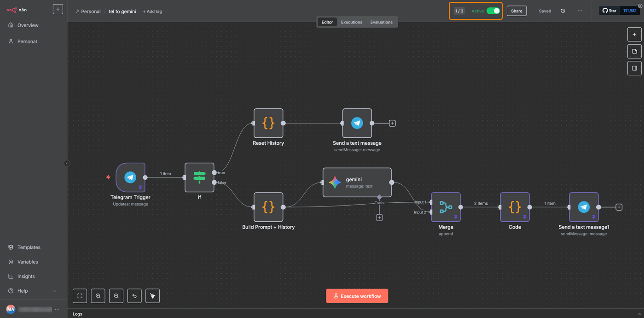The height and width of the screenshot is (318, 644).
Task: Select the If node icon
Action: click(199, 177)
